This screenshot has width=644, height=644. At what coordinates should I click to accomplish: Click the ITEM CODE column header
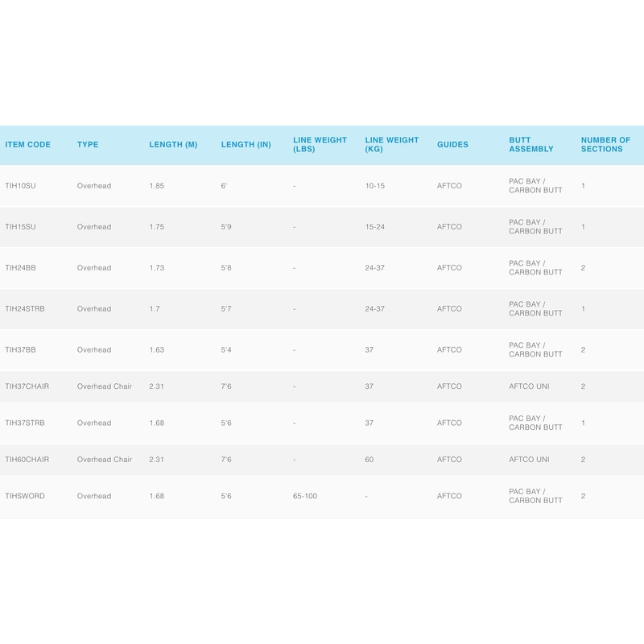tap(27, 145)
